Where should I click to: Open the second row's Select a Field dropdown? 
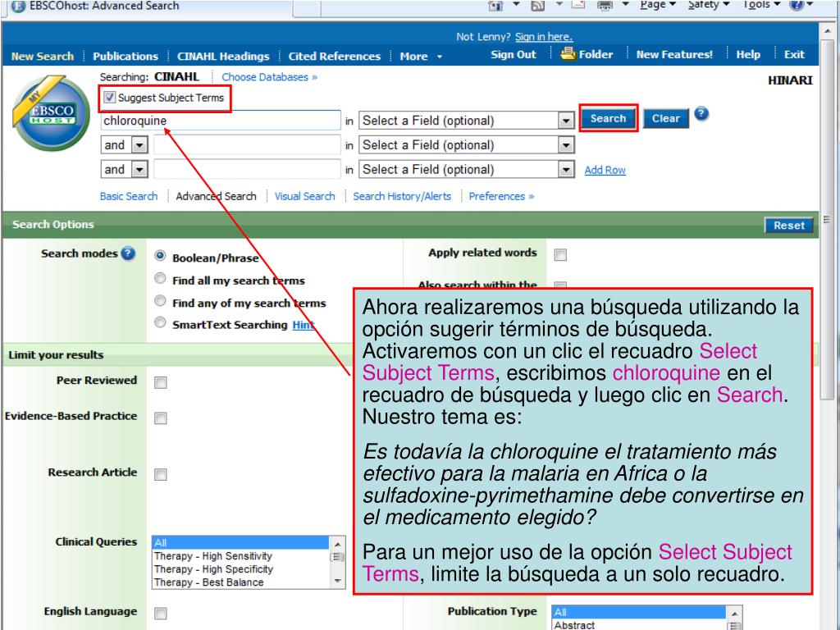pyautogui.click(x=566, y=145)
